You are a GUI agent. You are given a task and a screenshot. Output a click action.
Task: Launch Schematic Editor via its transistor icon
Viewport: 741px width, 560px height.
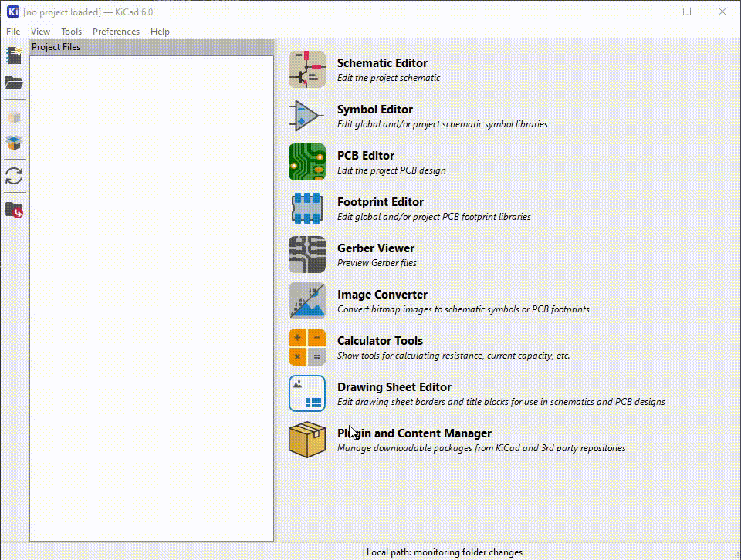(307, 69)
